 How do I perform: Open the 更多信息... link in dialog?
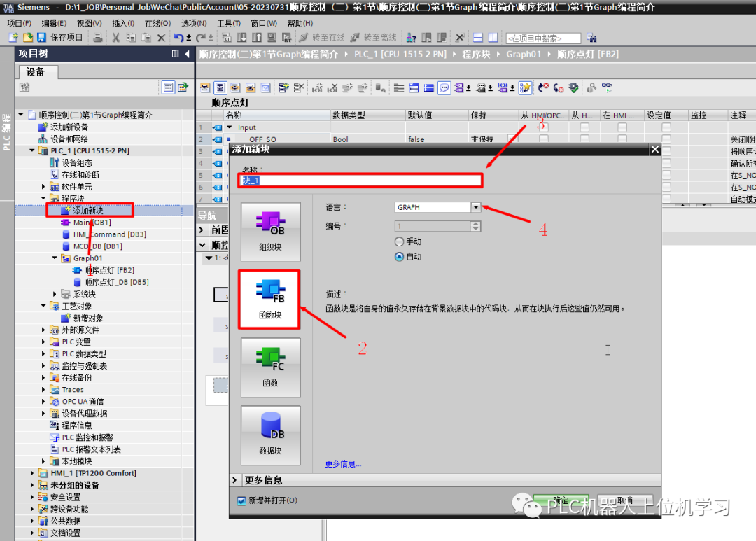[x=343, y=464]
